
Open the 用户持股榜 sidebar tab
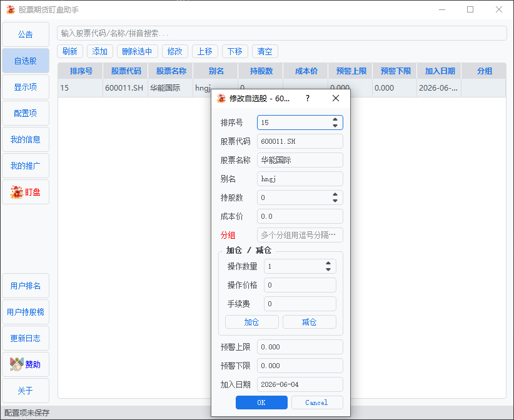click(26, 312)
